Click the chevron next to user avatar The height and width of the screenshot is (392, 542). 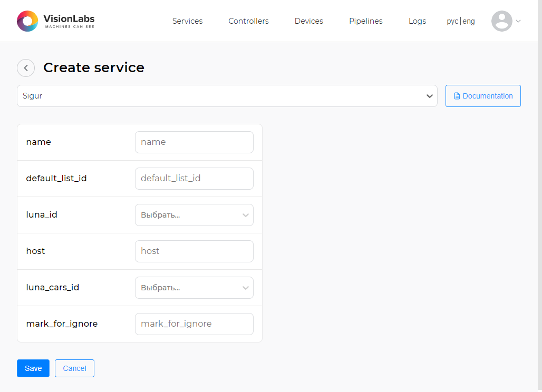[x=518, y=22]
